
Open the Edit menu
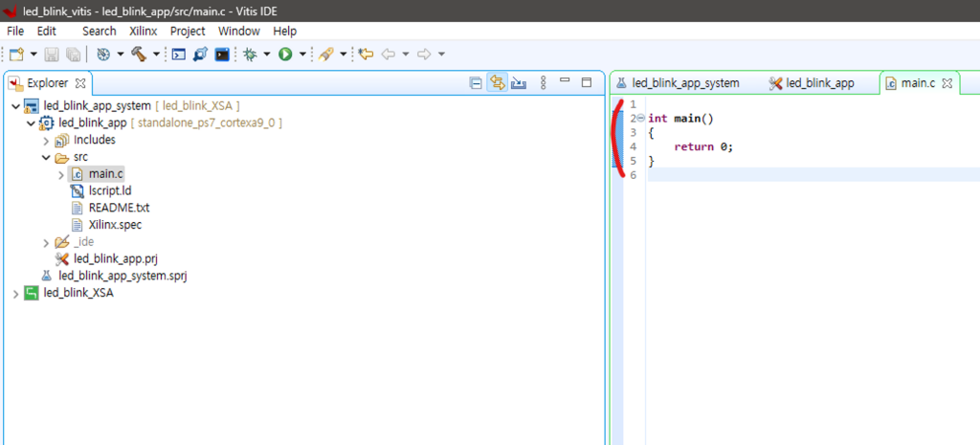click(x=46, y=32)
